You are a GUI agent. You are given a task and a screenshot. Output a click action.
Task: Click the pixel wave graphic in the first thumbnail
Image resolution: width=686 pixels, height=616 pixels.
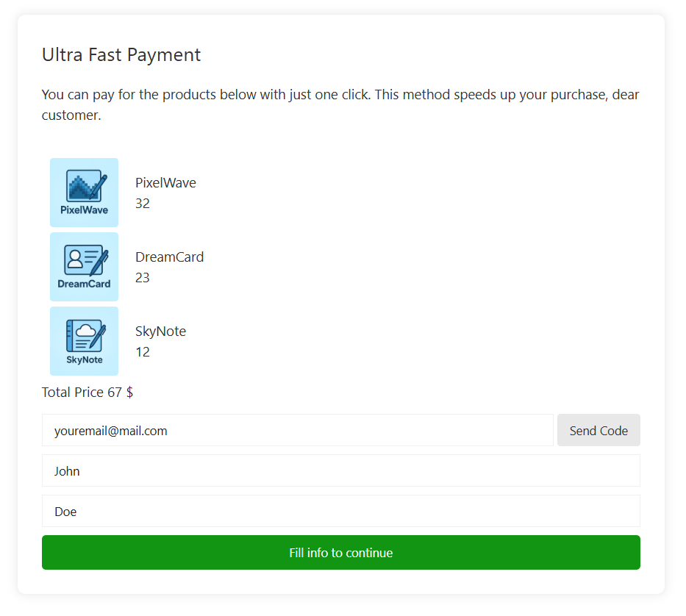[85, 185]
